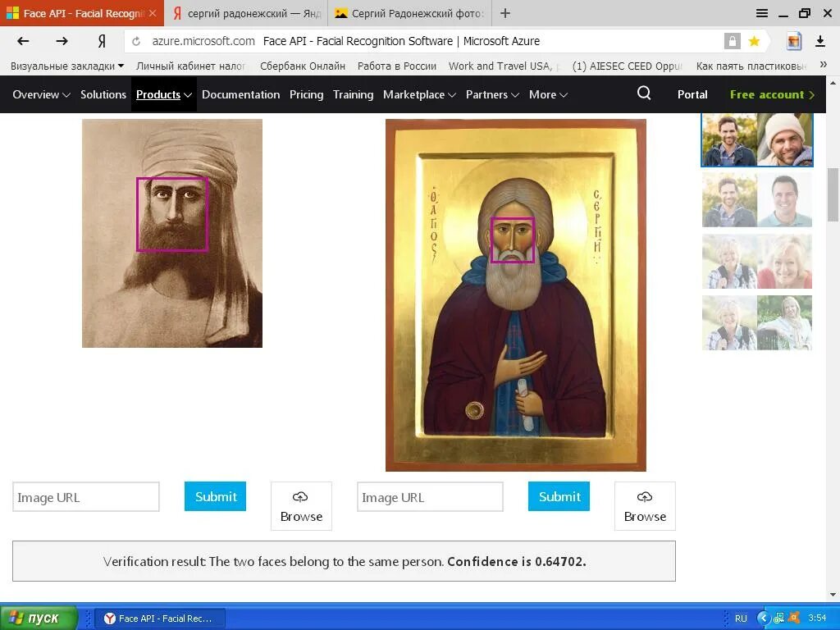The image size is (840, 630).
Task: Click the sepia portrait on the left
Action: [x=172, y=233]
